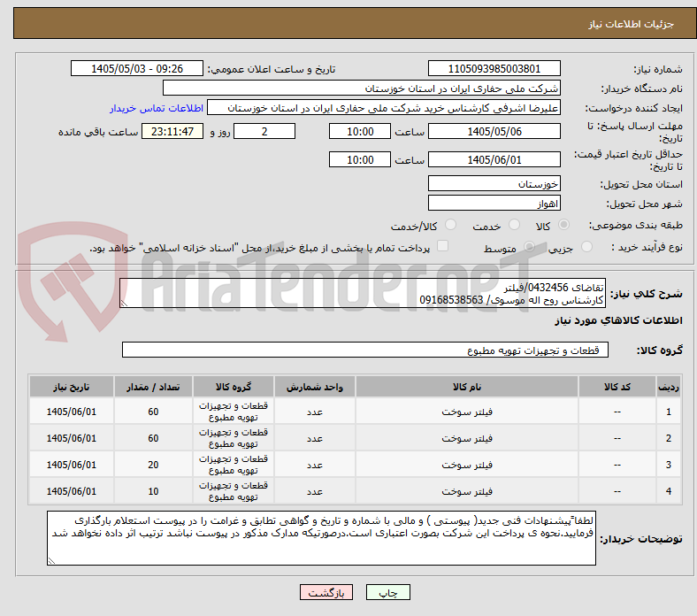Click the توضیحات خریدار label
The width and height of the screenshot is (697, 616).
tap(641, 539)
